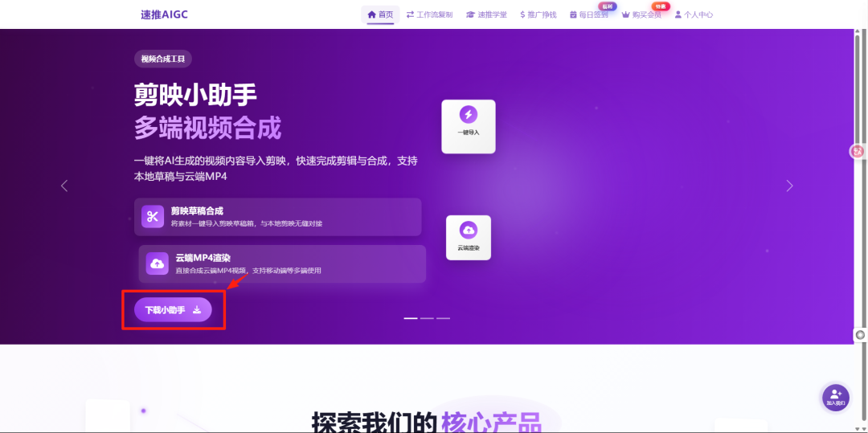Click the scissors icon for 剪映草稿合成
The image size is (868, 433).
[153, 217]
